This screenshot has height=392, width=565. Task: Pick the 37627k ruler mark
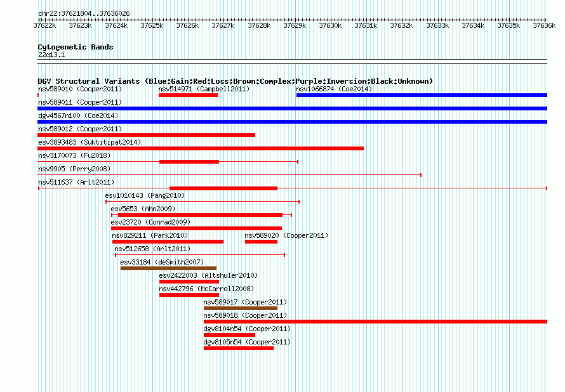pos(223,25)
